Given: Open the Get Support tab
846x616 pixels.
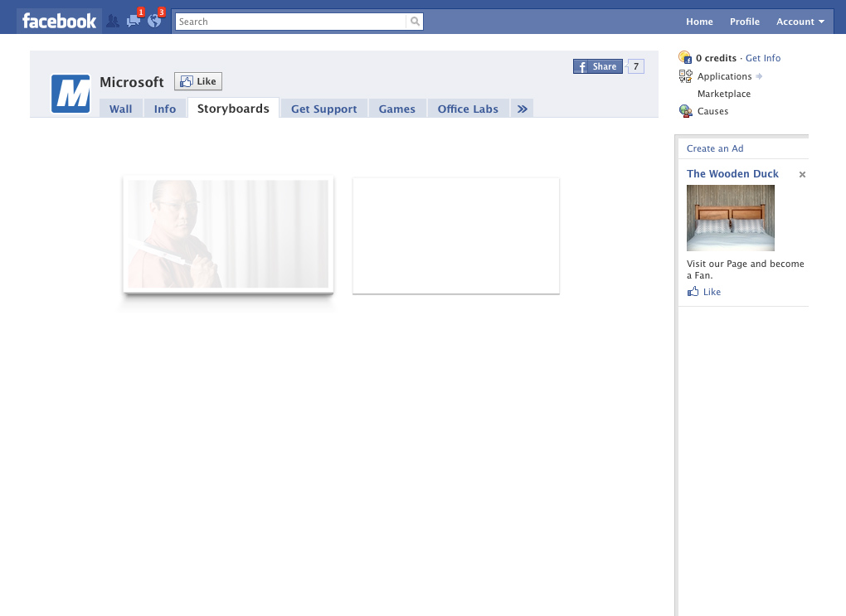Looking at the screenshot, I should tap(324, 109).
